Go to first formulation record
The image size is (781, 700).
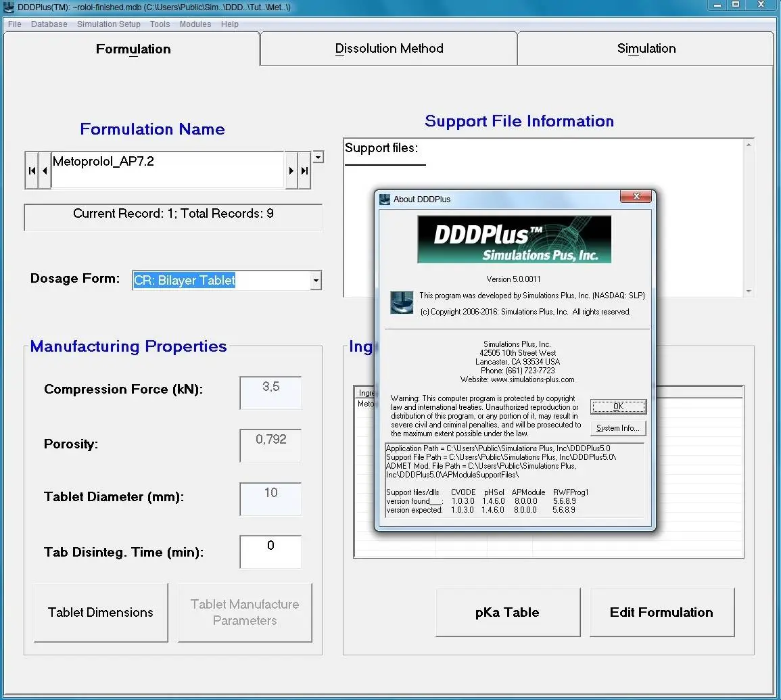click(32, 170)
